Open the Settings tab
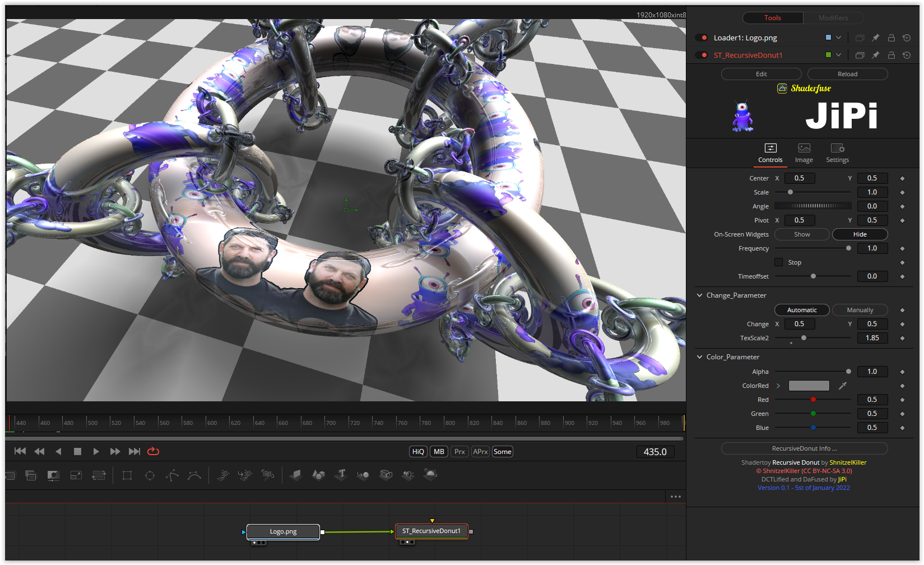 coord(837,153)
